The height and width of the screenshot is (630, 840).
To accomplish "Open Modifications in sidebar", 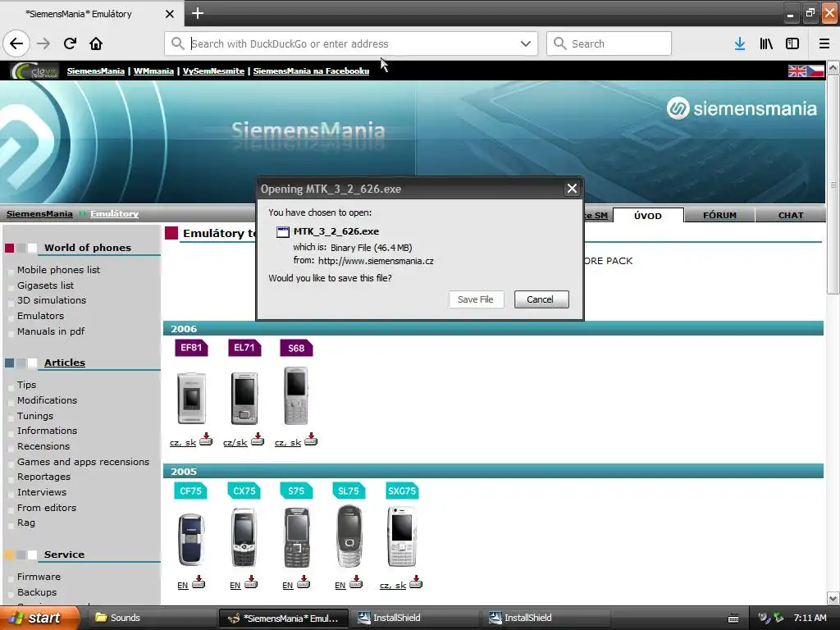I will point(47,400).
